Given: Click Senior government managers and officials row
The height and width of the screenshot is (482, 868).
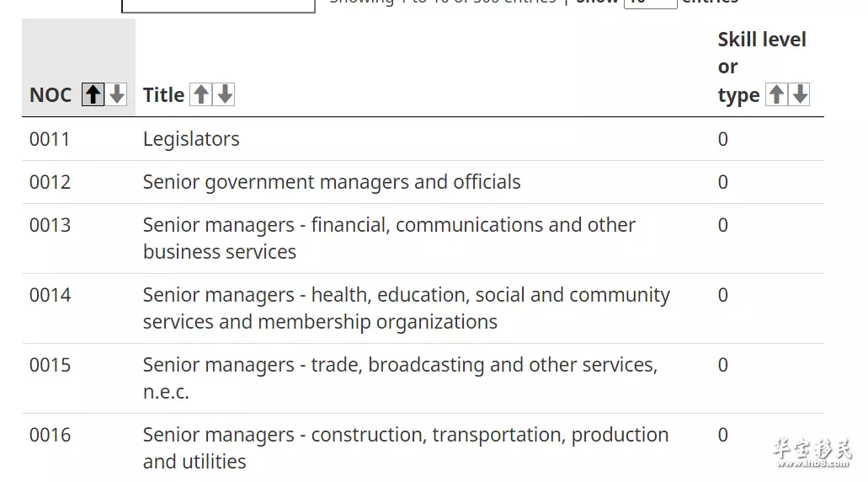Looking at the screenshot, I should (423, 182).
